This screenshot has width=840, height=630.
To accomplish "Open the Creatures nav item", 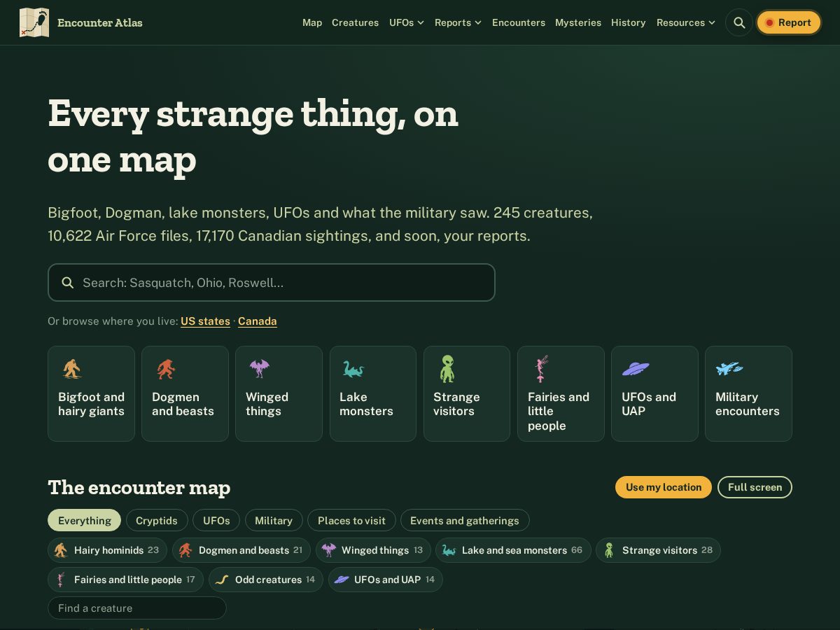I will pyautogui.click(x=355, y=22).
